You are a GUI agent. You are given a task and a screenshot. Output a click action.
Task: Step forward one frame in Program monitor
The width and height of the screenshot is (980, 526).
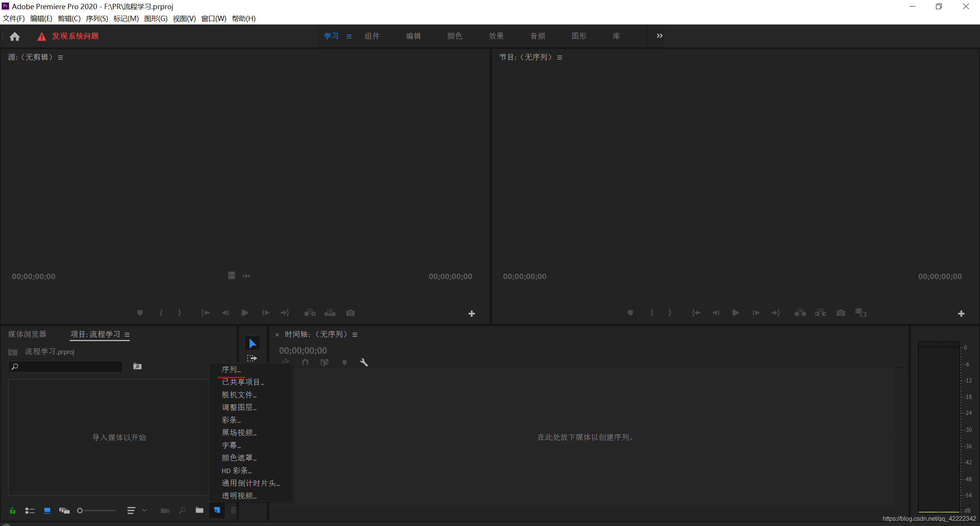[x=756, y=313]
